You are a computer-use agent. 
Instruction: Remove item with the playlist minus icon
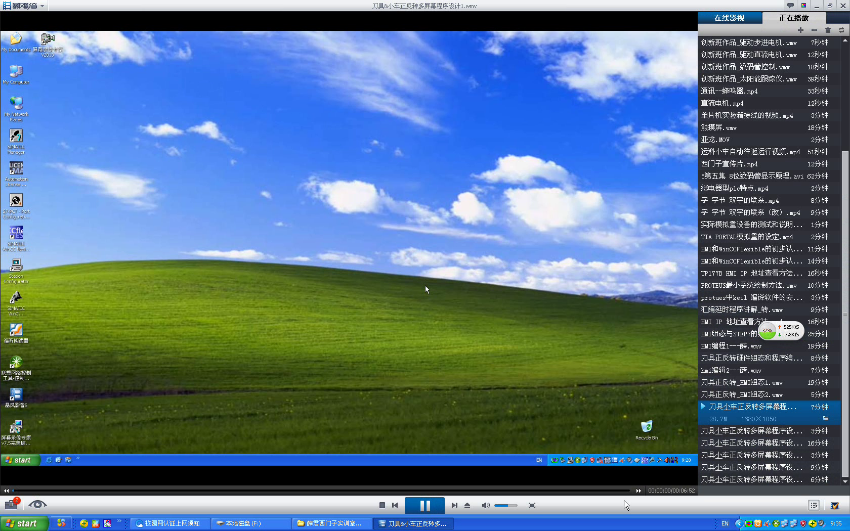tap(814, 30)
